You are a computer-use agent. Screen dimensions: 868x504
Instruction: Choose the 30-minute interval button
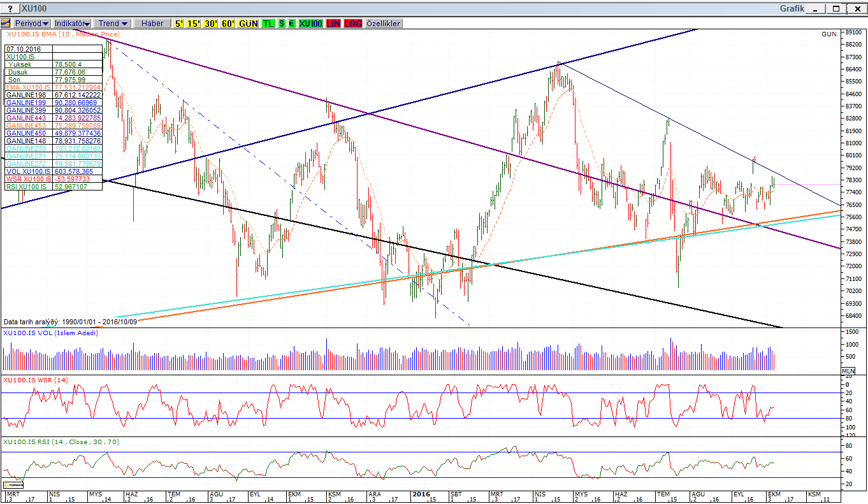tap(211, 24)
